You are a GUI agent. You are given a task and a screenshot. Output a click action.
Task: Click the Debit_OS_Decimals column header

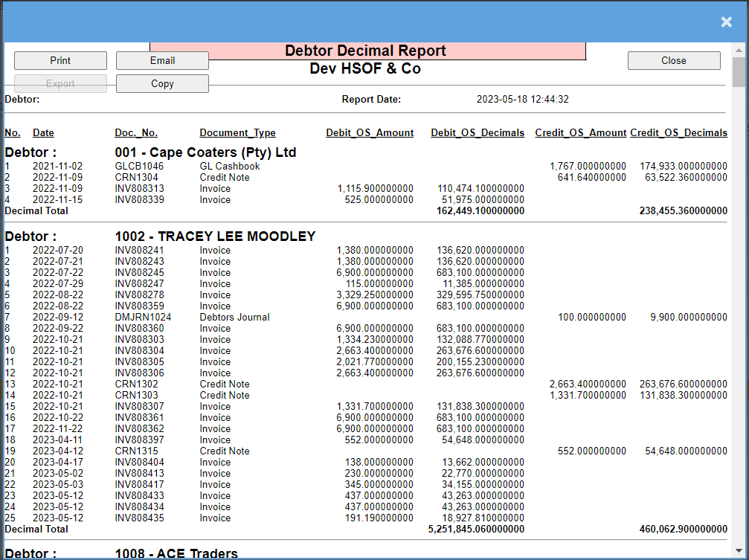tap(478, 133)
